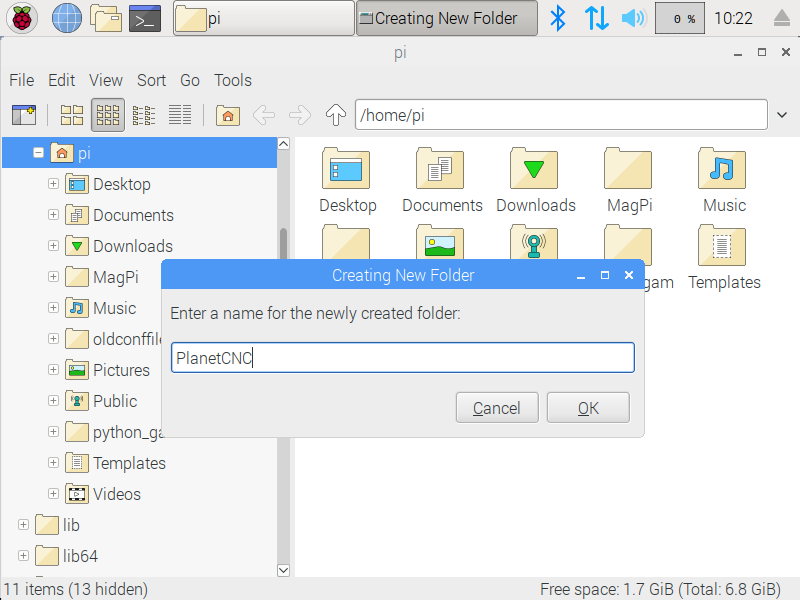Click the new tab icon in toolbar

(x=23, y=115)
